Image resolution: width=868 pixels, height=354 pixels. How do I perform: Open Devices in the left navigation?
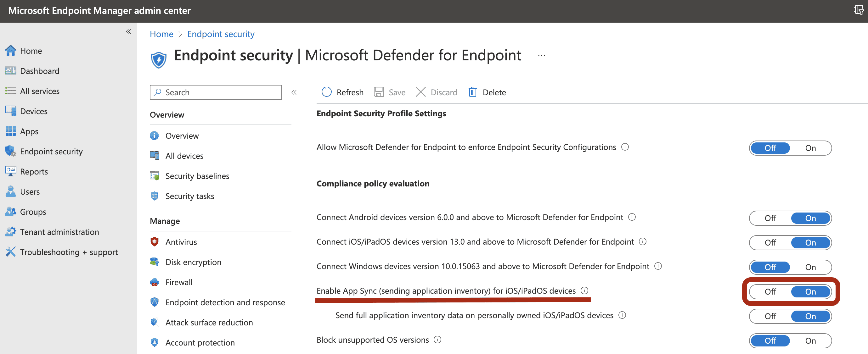34,111
